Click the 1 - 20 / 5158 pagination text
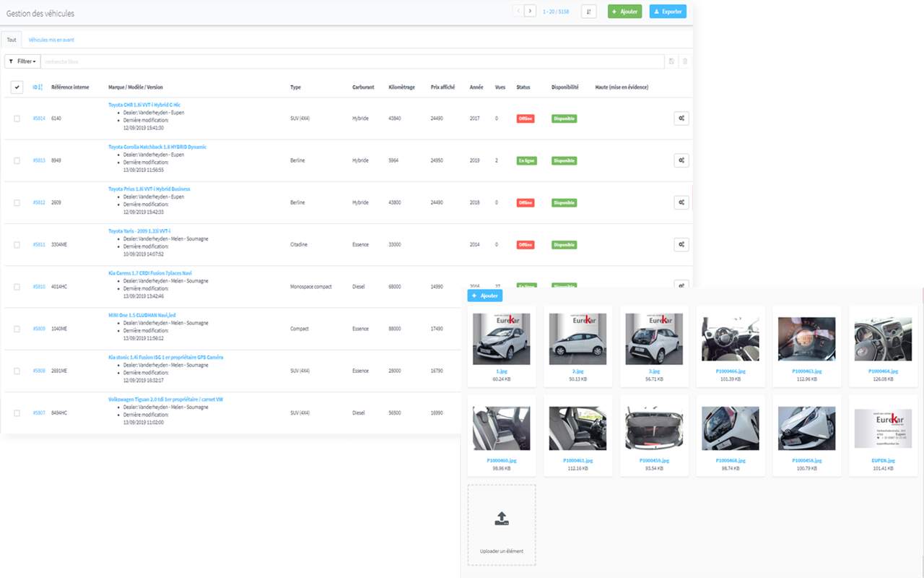Viewport: 924px width, 578px height. (x=556, y=12)
